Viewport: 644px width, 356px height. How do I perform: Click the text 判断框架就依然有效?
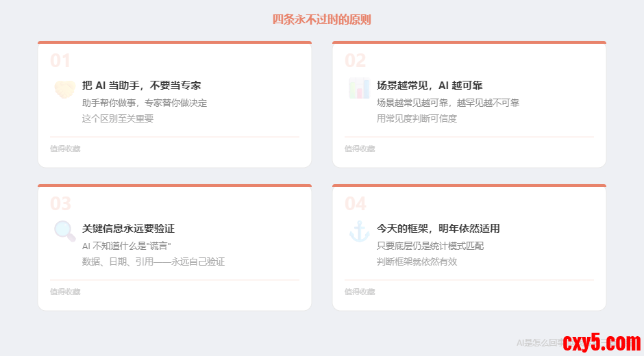click(x=417, y=262)
